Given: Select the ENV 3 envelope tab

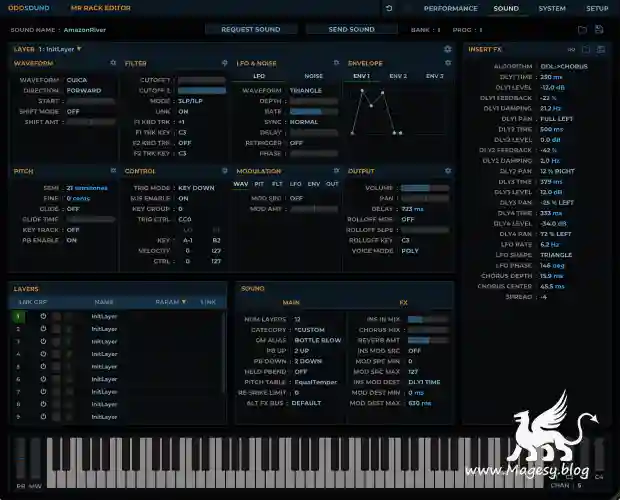Looking at the screenshot, I should 435,76.
